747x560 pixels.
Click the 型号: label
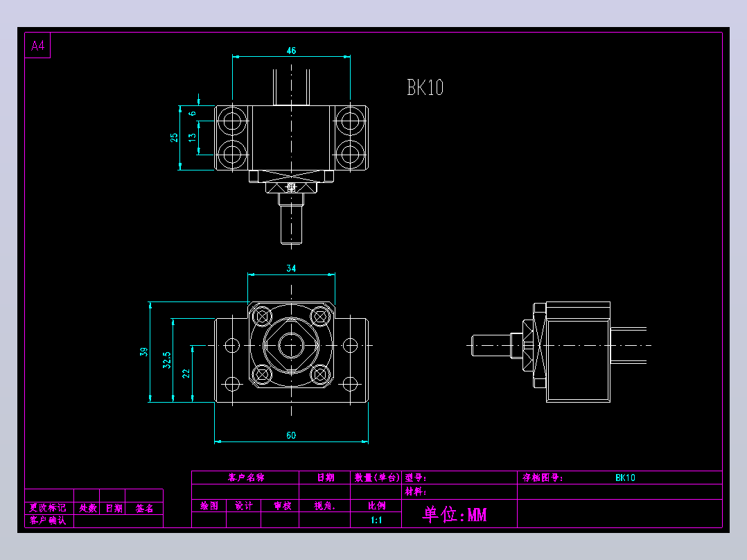[416, 478]
